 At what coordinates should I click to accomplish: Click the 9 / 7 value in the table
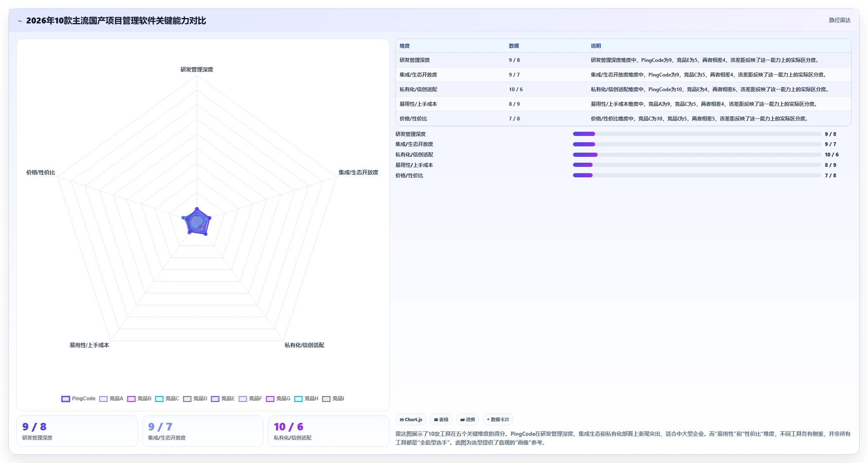tap(514, 75)
